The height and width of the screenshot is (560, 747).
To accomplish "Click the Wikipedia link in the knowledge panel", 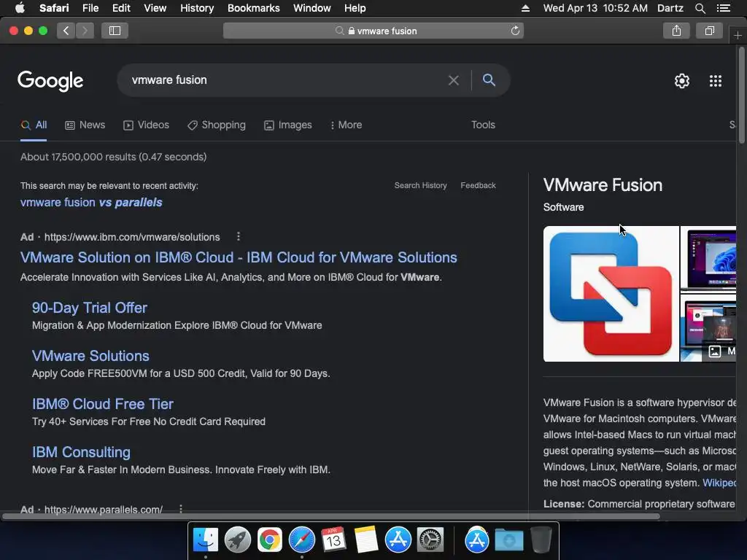I will (x=719, y=483).
